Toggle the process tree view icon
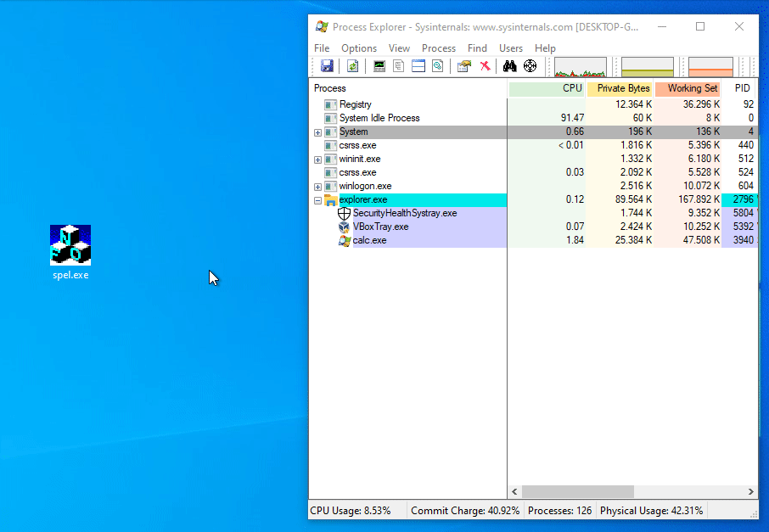The height and width of the screenshot is (532, 769). pyautogui.click(x=399, y=65)
